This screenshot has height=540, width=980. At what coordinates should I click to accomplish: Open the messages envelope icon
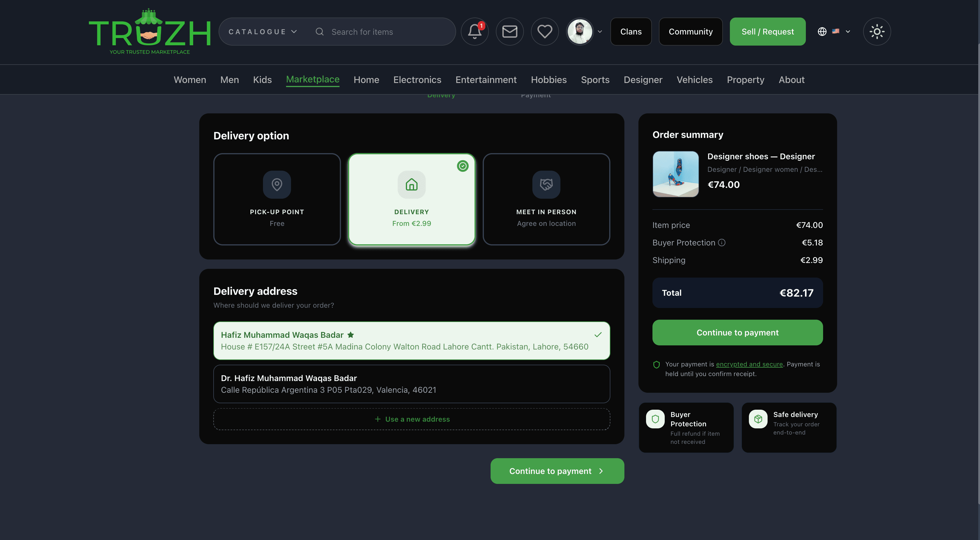coord(509,32)
